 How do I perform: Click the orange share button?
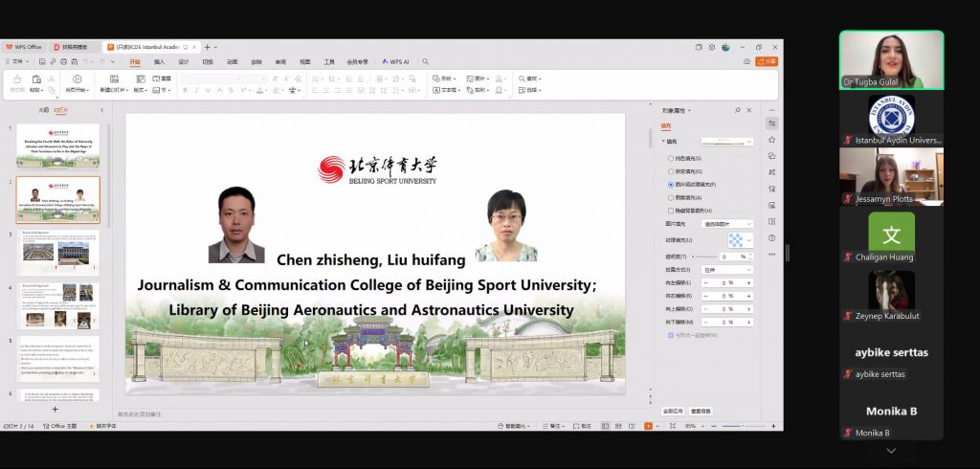tap(767, 61)
